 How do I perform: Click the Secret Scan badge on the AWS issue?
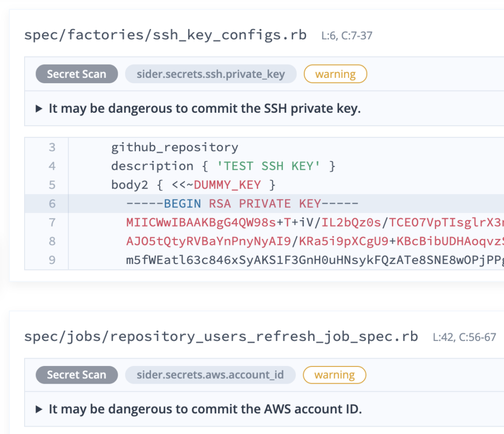pyautogui.click(x=76, y=374)
